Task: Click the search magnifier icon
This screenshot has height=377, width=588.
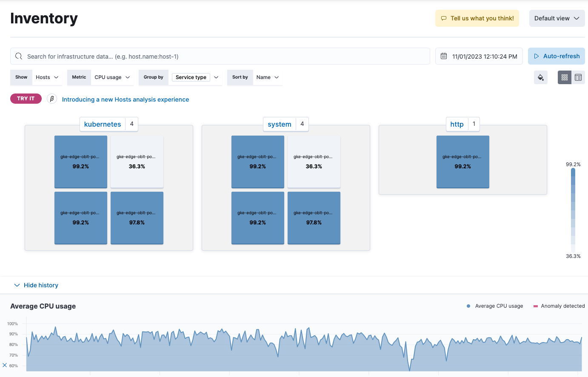Action: 18,56
